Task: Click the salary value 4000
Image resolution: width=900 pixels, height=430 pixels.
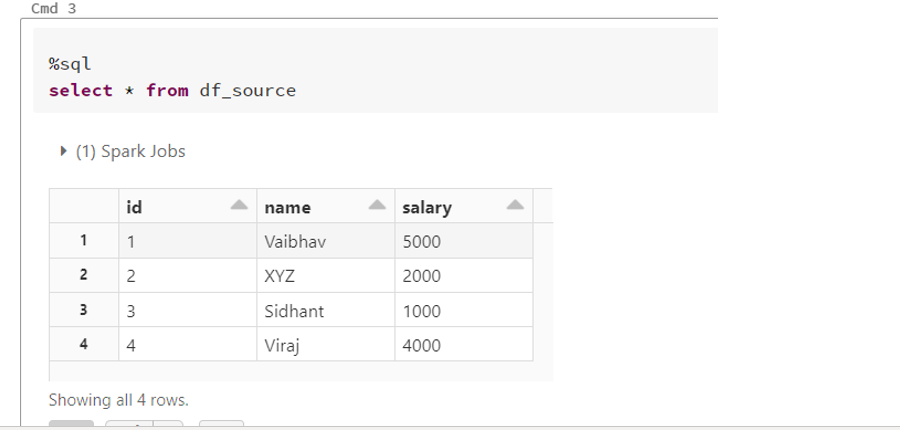Action: click(420, 345)
